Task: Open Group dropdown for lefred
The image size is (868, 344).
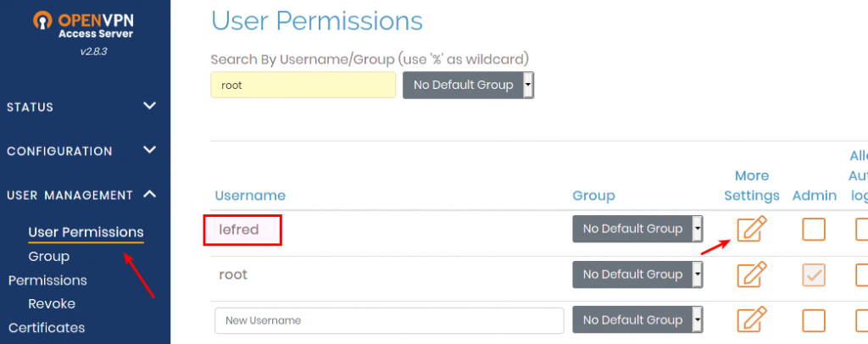Action: coord(637,229)
